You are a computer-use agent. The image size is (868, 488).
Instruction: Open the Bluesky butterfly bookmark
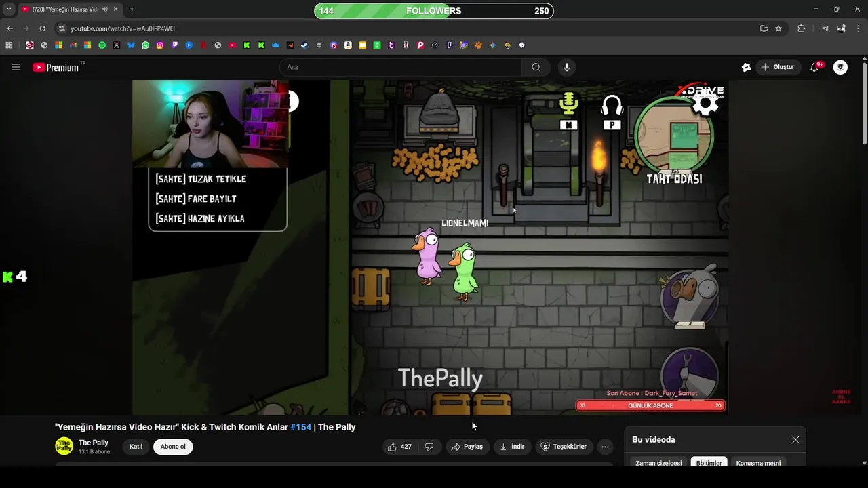[131, 45]
